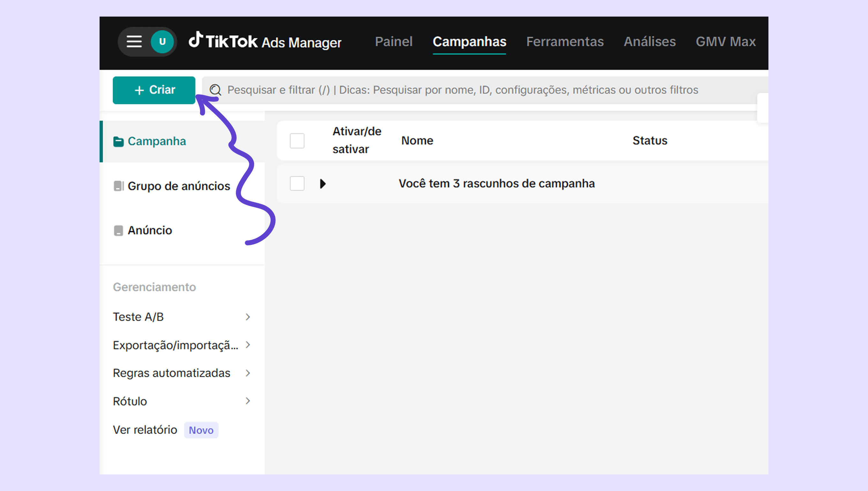Click the TikTok Ads Manager logo

[265, 41]
